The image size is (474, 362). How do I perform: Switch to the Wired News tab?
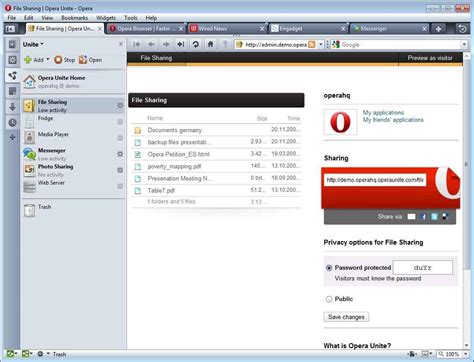(227, 29)
